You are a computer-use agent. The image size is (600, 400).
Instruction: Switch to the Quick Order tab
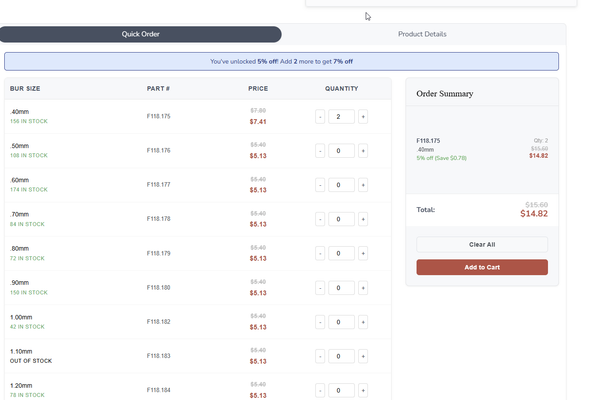point(140,34)
